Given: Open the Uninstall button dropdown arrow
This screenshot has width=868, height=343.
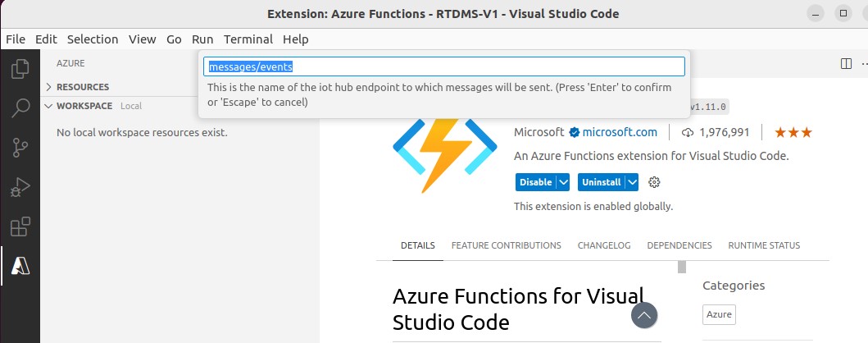Looking at the screenshot, I should (632, 182).
